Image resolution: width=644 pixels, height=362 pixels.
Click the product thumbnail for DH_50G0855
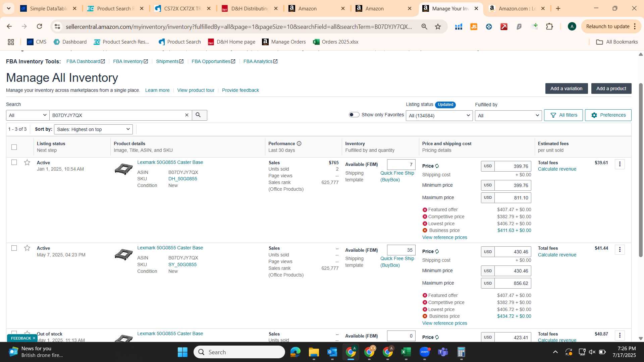[123, 169]
